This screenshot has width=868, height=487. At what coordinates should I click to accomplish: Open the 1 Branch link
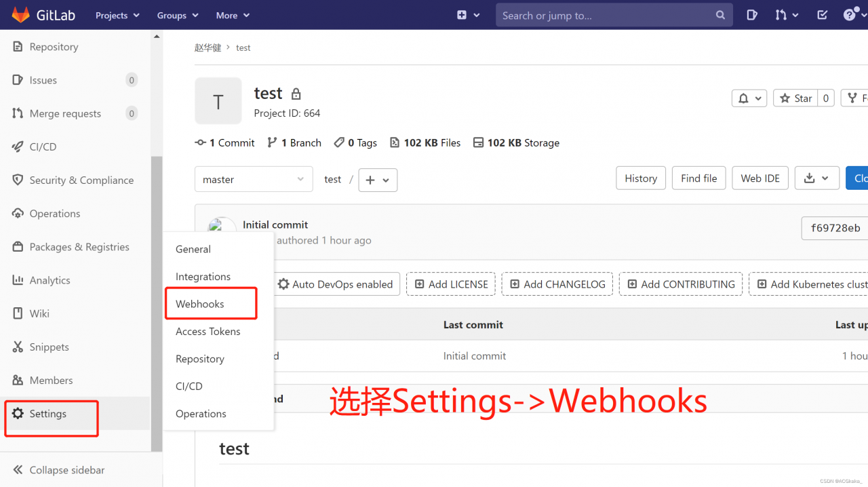tap(294, 142)
